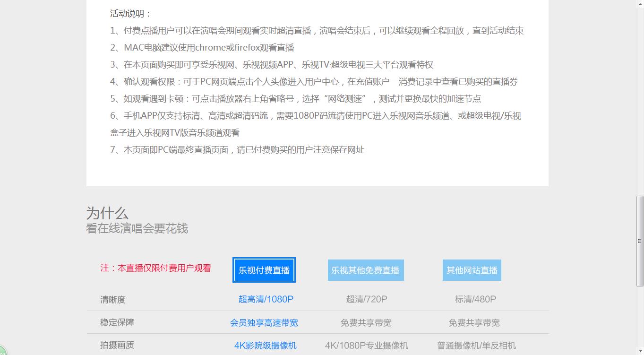Image resolution: width=644 pixels, height=355 pixels.
Task: Click the 标清/480P clarity value
Action: tap(475, 299)
